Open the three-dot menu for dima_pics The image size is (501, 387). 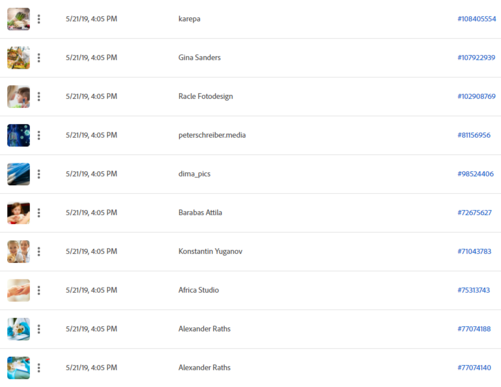39,174
